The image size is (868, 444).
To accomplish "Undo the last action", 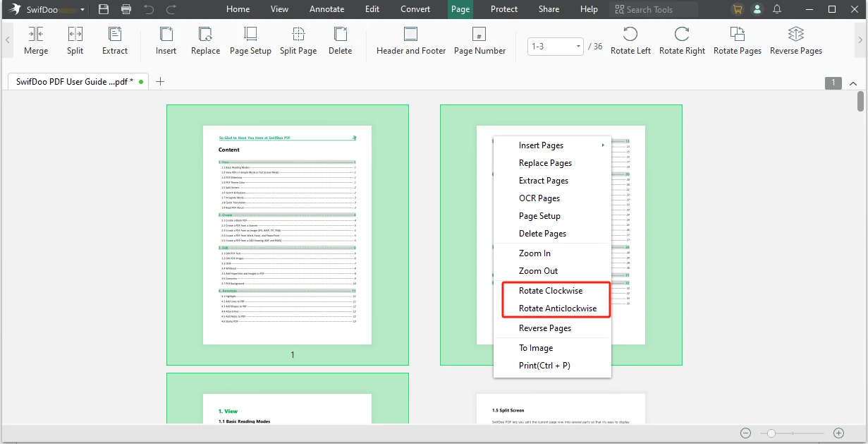I will coord(148,9).
